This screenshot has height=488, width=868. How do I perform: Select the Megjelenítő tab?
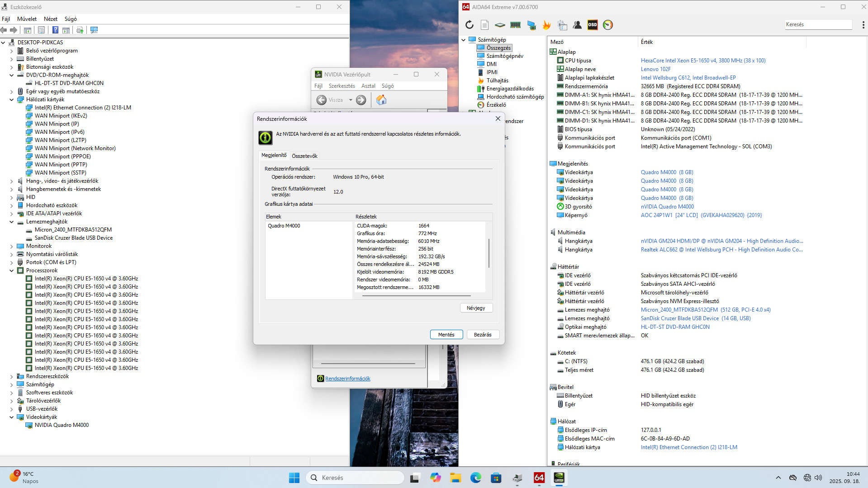tap(274, 156)
